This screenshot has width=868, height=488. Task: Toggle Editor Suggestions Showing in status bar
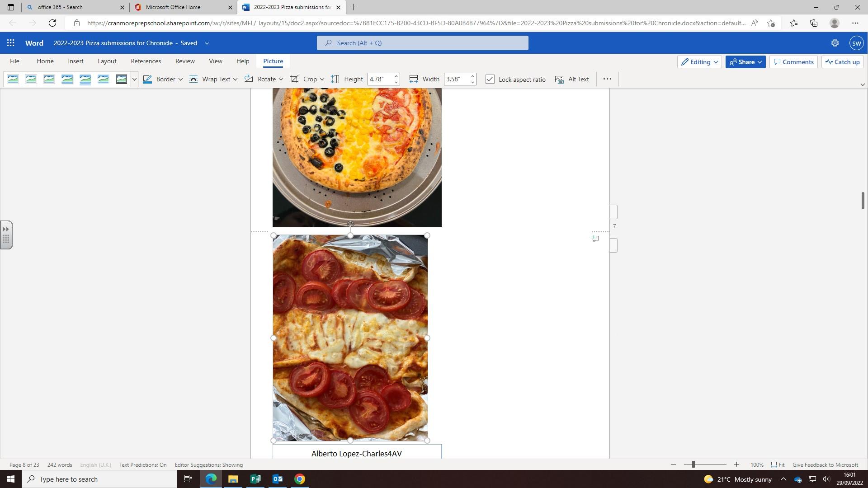click(x=208, y=465)
